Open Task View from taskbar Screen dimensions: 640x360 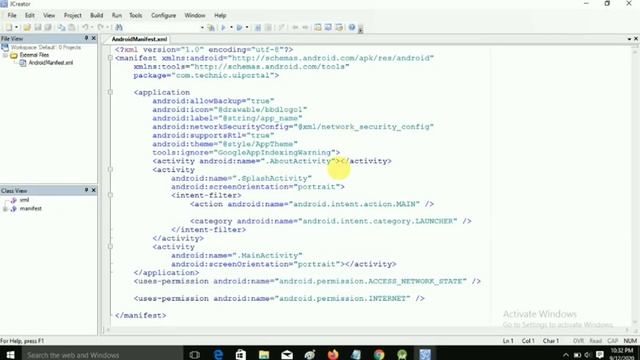[195, 354]
